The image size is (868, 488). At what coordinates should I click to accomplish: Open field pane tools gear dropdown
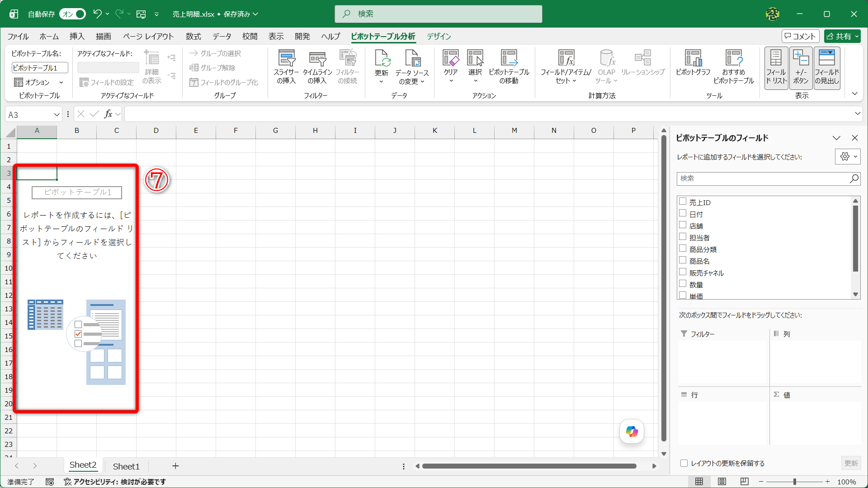(x=848, y=157)
